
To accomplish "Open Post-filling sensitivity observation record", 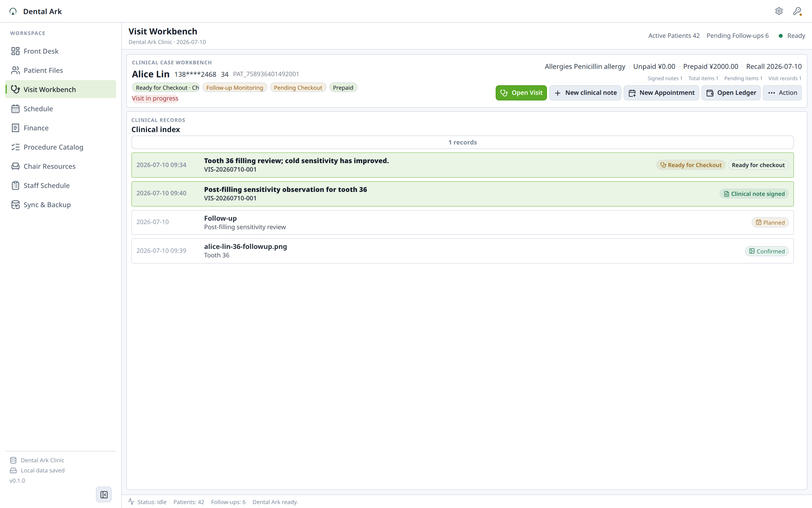I will pyautogui.click(x=462, y=194).
